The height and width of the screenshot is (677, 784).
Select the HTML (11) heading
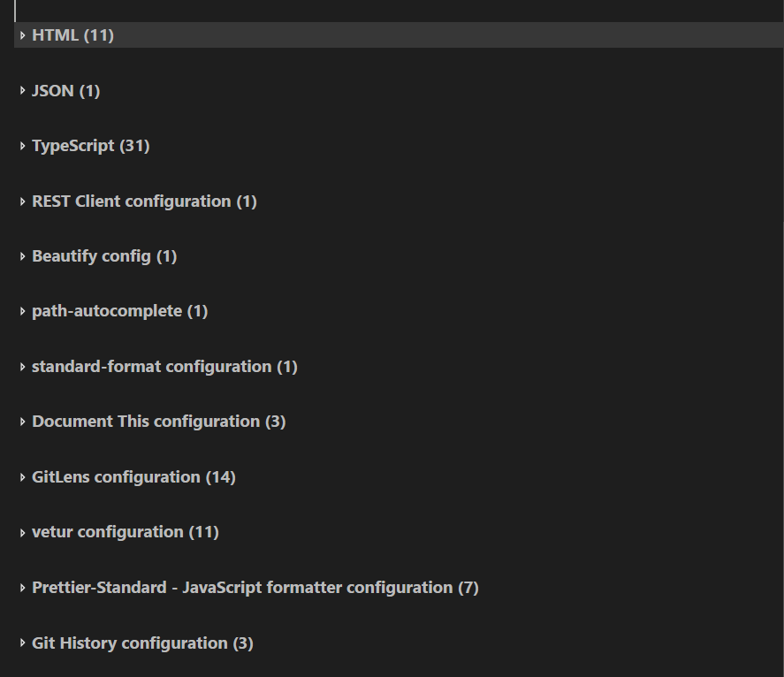[72, 35]
